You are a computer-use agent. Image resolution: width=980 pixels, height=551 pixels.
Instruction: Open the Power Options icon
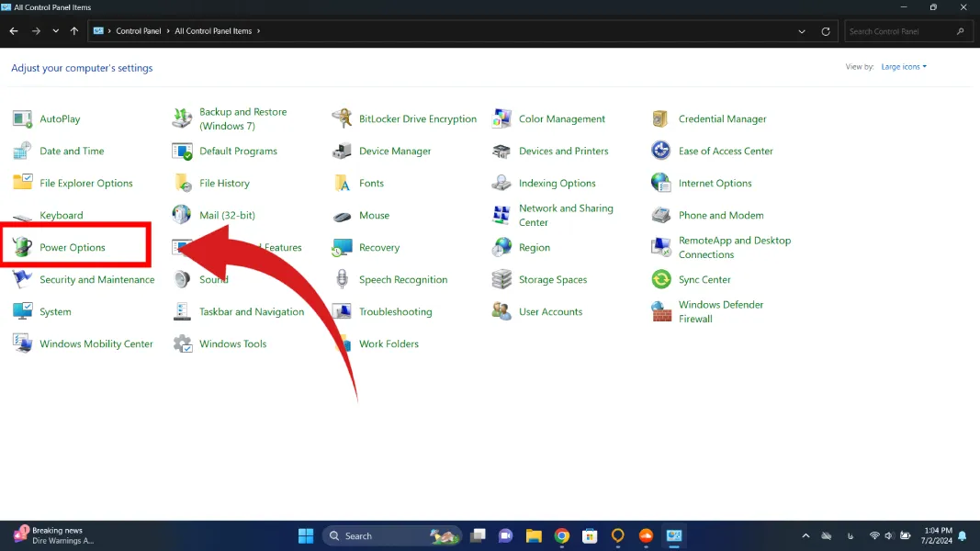click(x=23, y=247)
